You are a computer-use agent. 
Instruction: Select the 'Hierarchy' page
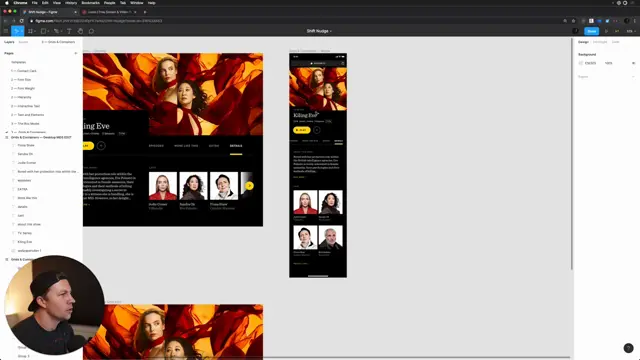21,97
